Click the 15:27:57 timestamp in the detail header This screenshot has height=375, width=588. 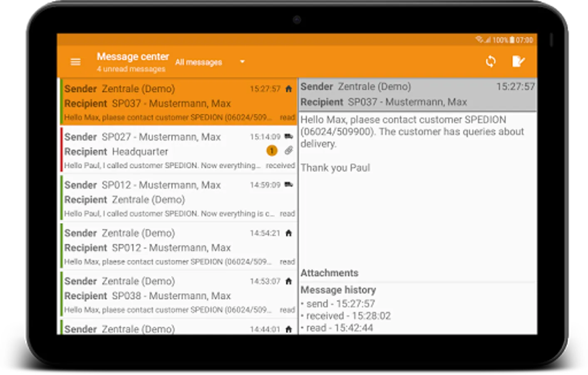(x=515, y=87)
